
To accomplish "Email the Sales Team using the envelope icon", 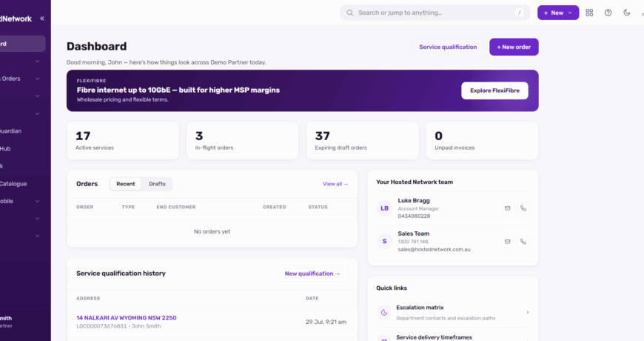I will point(508,242).
